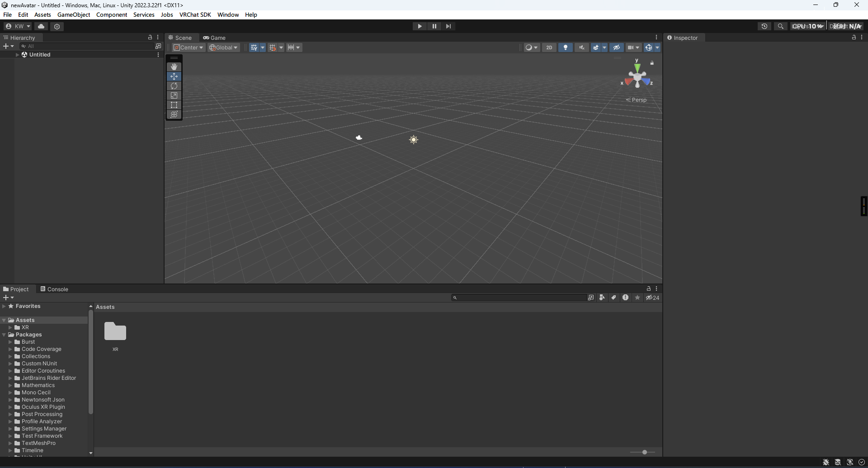Select the Hand (View) tool

174,67
